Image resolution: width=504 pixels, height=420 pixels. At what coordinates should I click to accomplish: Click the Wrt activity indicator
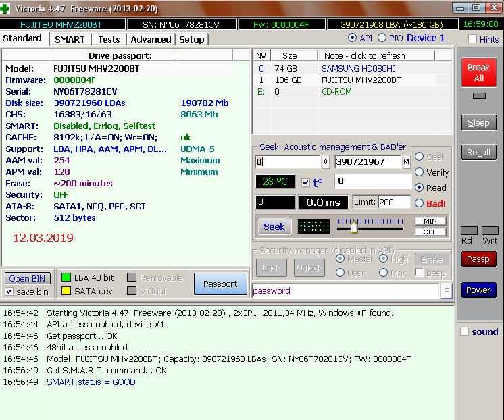pos(490,230)
